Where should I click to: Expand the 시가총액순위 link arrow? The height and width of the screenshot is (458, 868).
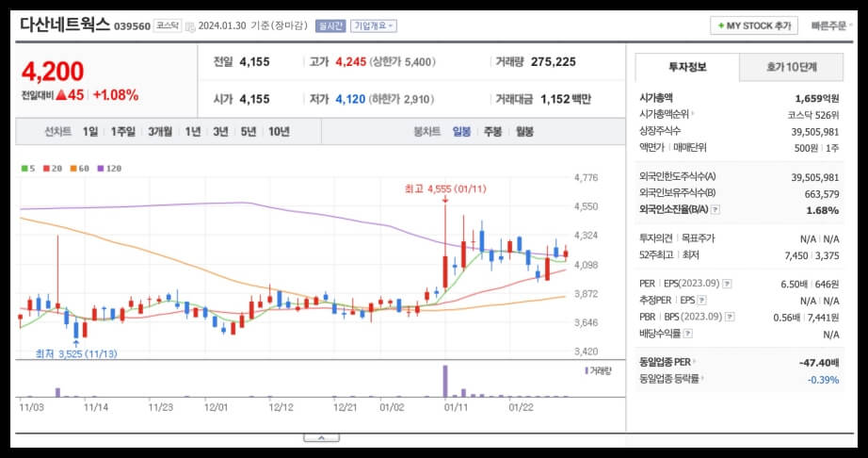tap(693, 114)
